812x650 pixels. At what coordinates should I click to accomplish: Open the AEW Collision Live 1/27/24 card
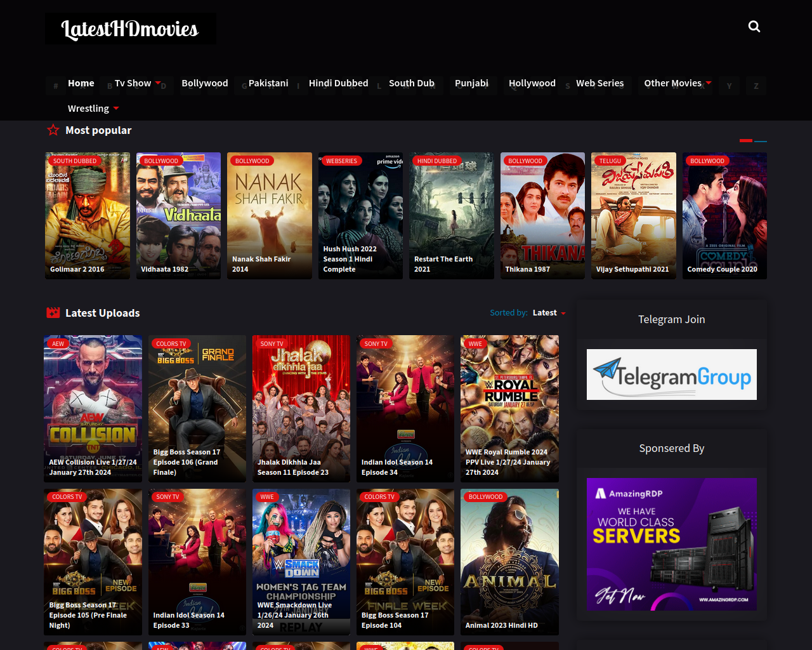tap(93, 409)
